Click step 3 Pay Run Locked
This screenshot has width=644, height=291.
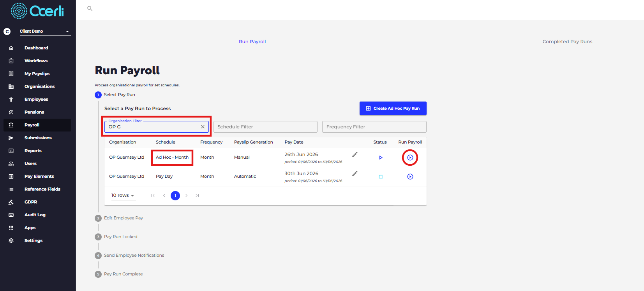tap(116, 237)
